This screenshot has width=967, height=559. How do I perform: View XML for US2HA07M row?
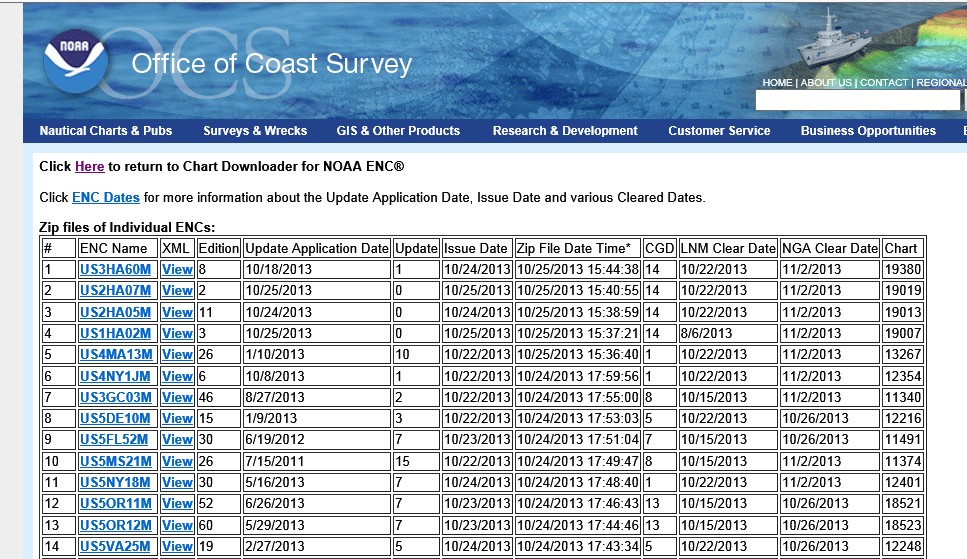(177, 291)
